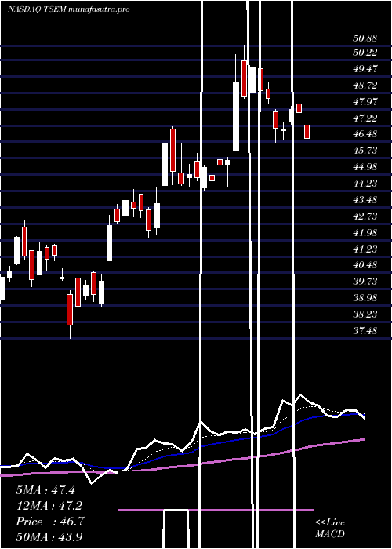Click the 45.73 price axis label

[365, 151]
